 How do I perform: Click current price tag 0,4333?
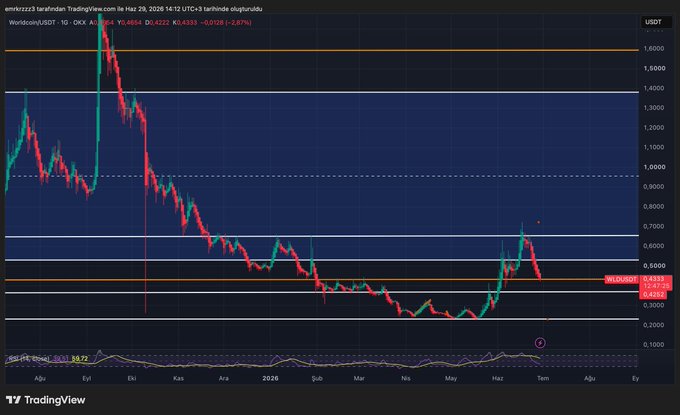pyautogui.click(x=654, y=279)
